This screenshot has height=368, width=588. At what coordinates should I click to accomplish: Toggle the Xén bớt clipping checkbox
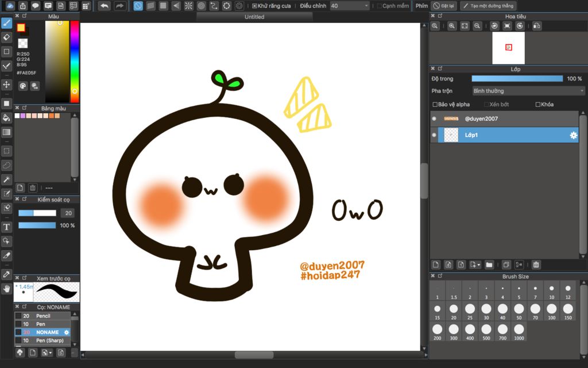click(486, 105)
